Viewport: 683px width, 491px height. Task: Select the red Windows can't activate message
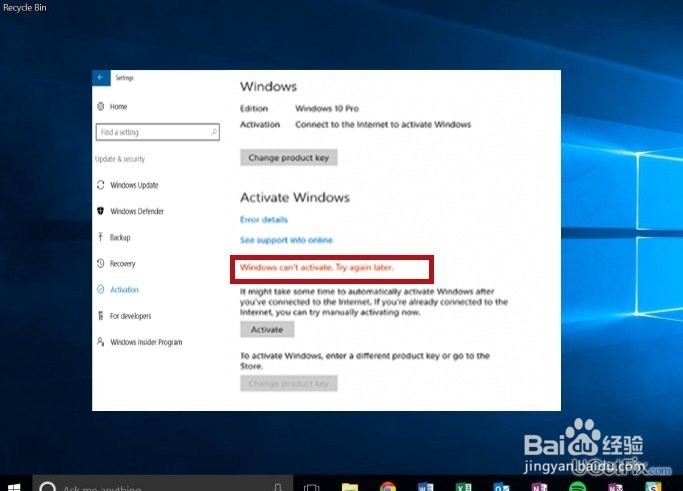click(317, 268)
